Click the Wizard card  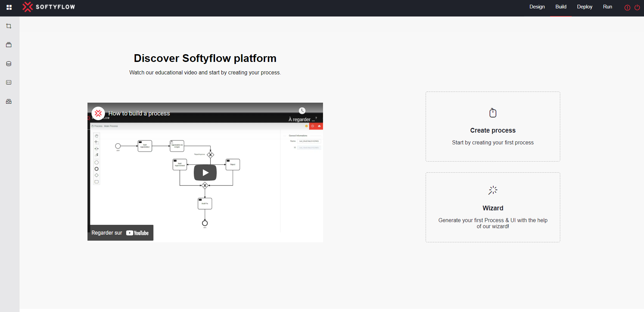pyautogui.click(x=493, y=207)
